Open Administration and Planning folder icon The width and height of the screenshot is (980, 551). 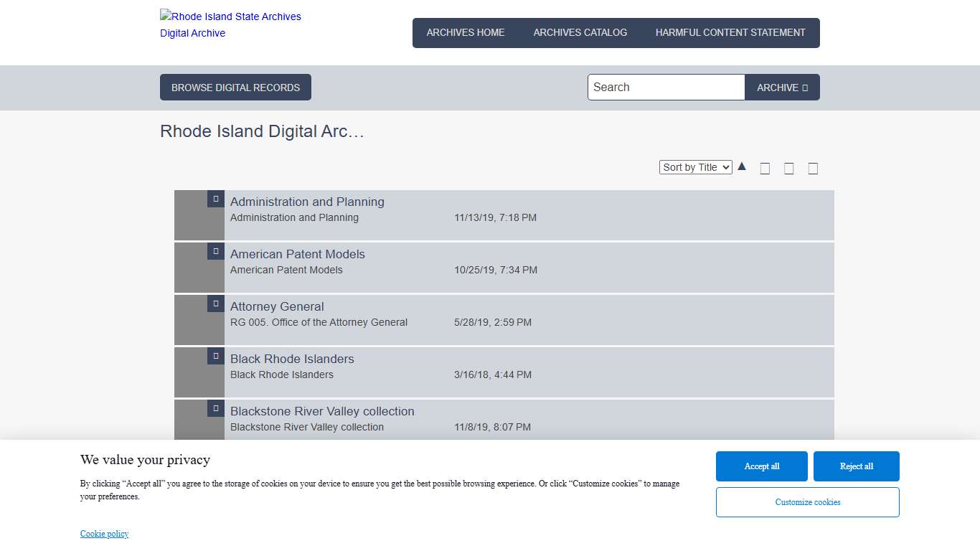tap(215, 198)
